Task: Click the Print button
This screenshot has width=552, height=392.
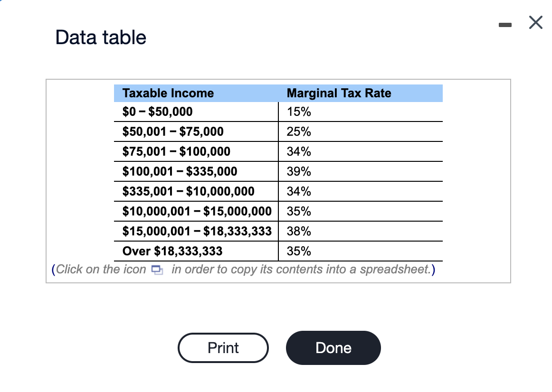Action: pyautogui.click(x=223, y=348)
